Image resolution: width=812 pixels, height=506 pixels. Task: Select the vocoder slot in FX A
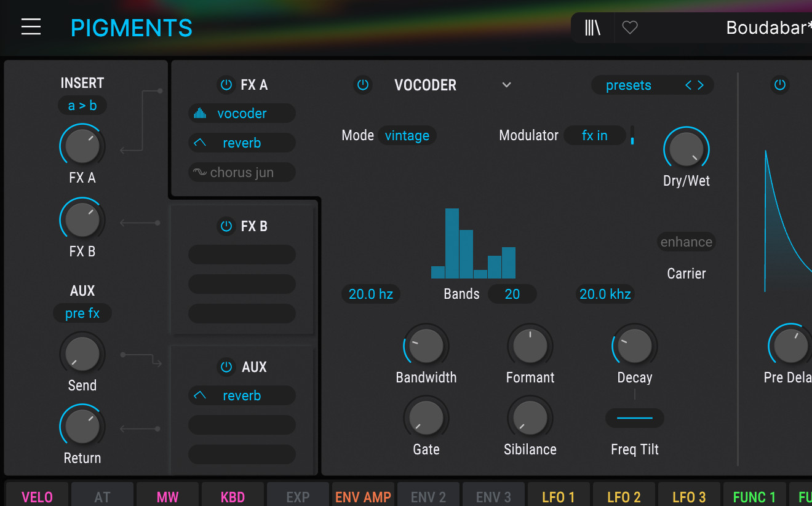coord(242,113)
